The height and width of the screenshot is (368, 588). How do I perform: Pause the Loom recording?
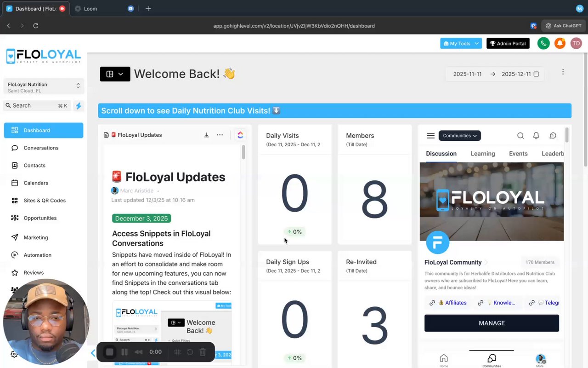[x=124, y=352]
